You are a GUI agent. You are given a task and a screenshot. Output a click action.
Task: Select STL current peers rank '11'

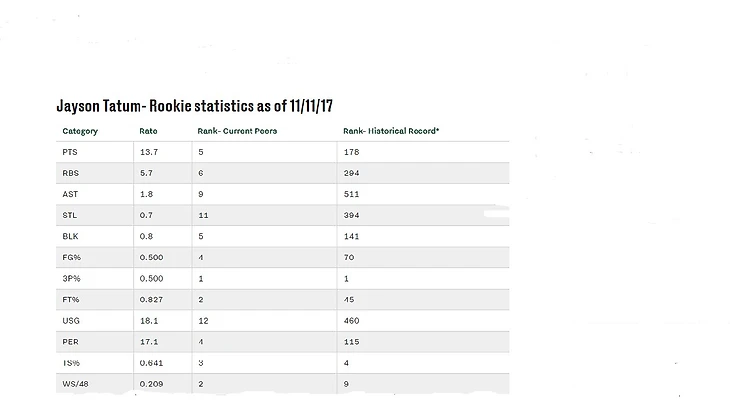click(x=203, y=215)
